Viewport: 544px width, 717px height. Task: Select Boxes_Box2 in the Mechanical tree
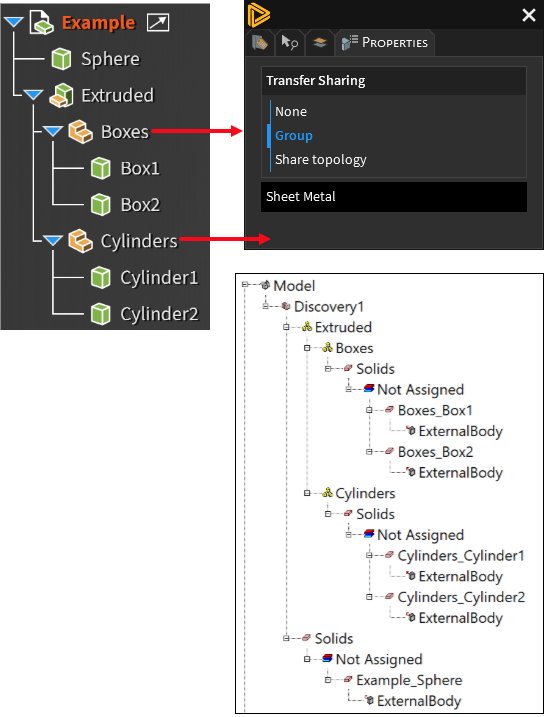click(x=435, y=452)
